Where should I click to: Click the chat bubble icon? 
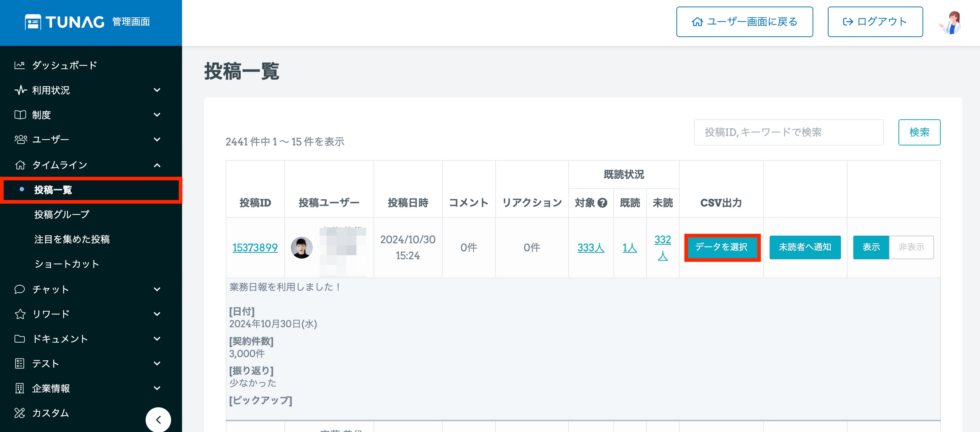20,289
